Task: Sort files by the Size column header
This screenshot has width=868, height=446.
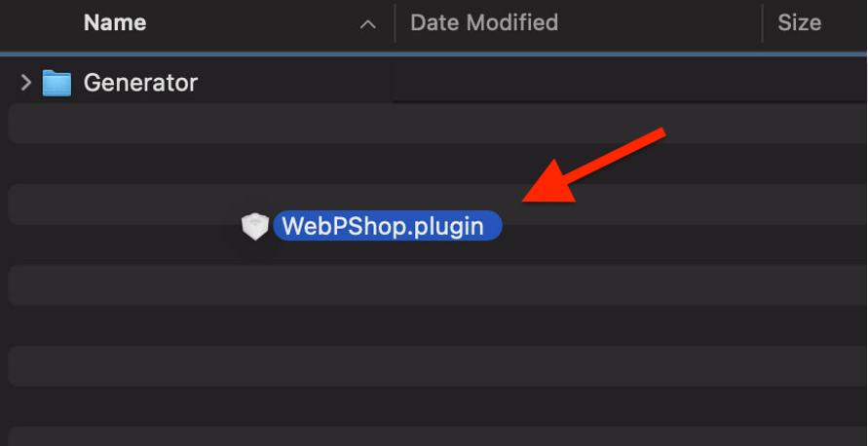Action: point(799,22)
